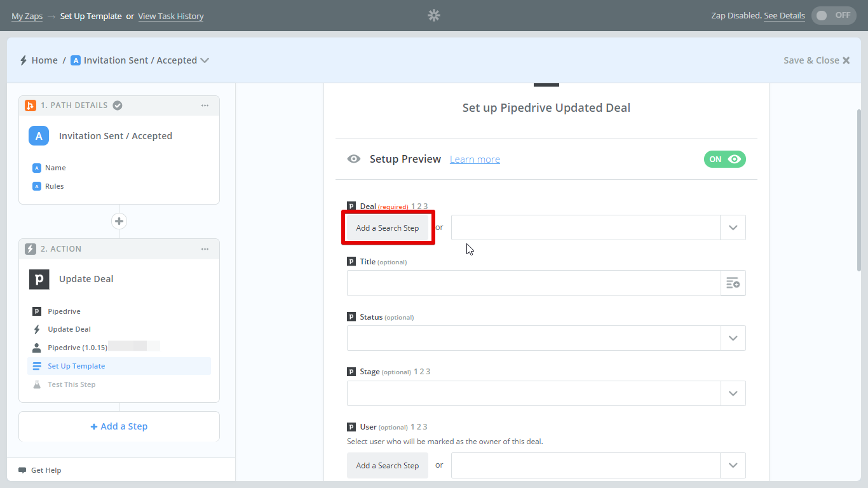Click the large blue A path icon
Viewport: 868px width, 488px height.
tap(39, 136)
